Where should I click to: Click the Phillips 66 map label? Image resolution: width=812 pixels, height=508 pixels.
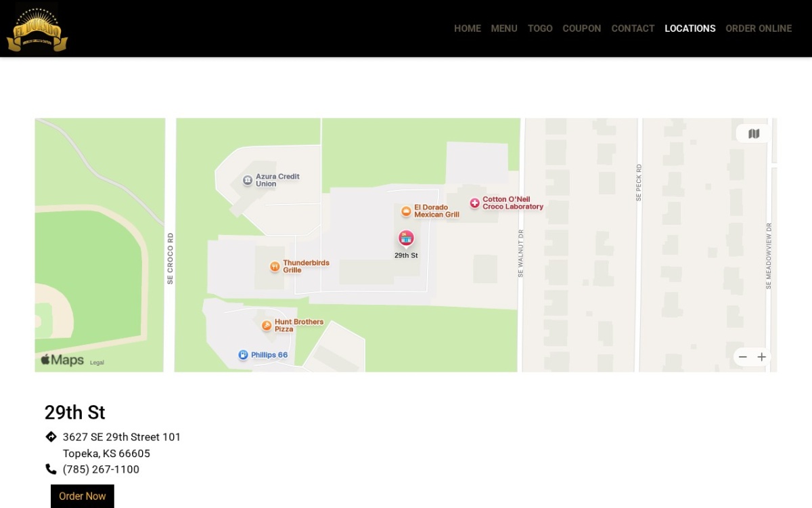tap(269, 355)
